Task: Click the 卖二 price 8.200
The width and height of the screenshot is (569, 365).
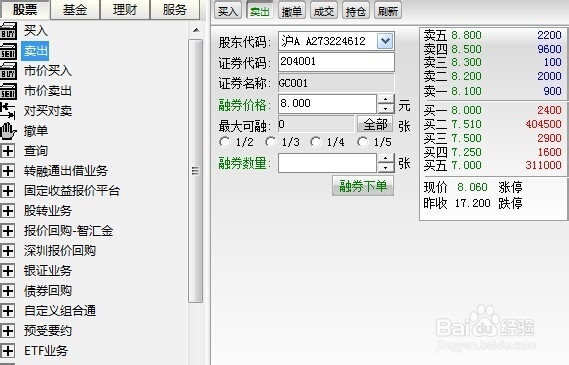Action: click(466, 76)
